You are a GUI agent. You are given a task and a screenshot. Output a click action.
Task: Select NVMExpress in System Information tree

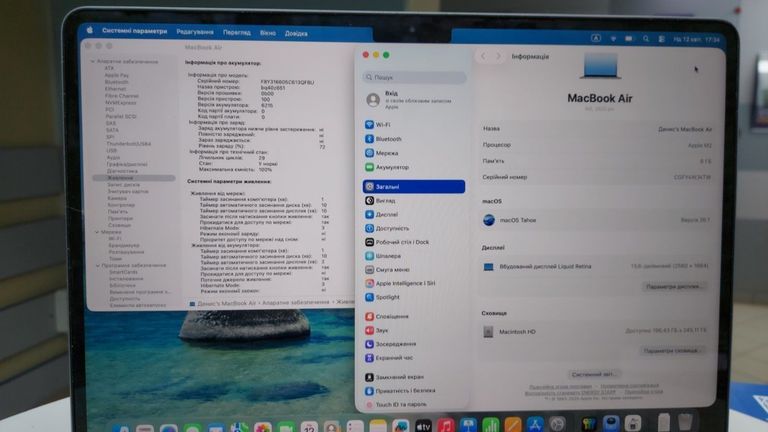(120, 103)
